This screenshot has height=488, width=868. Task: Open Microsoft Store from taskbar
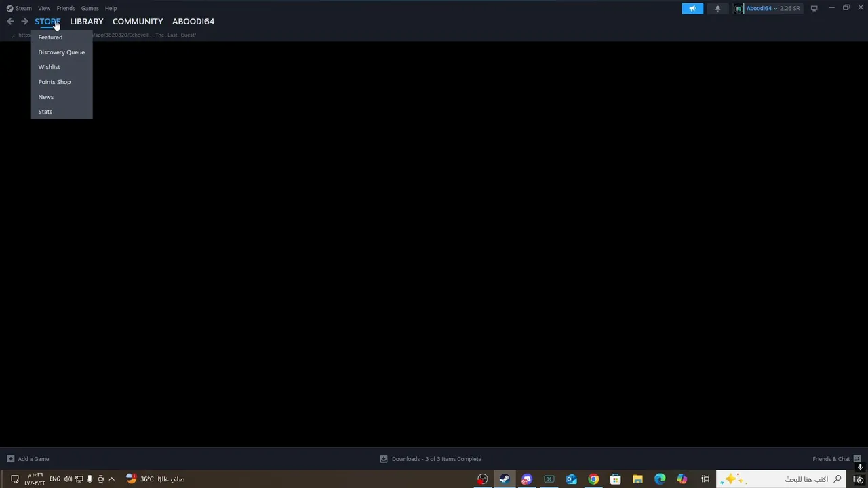[615, 479]
